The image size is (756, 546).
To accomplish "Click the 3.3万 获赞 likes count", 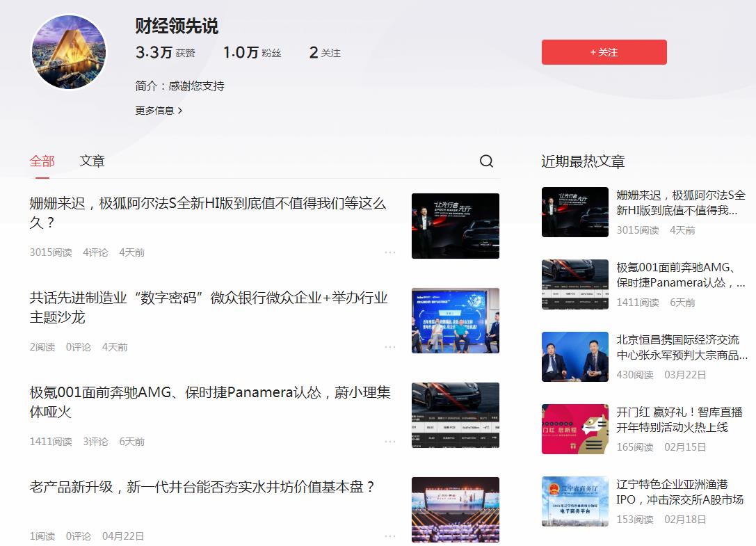I will [165, 52].
